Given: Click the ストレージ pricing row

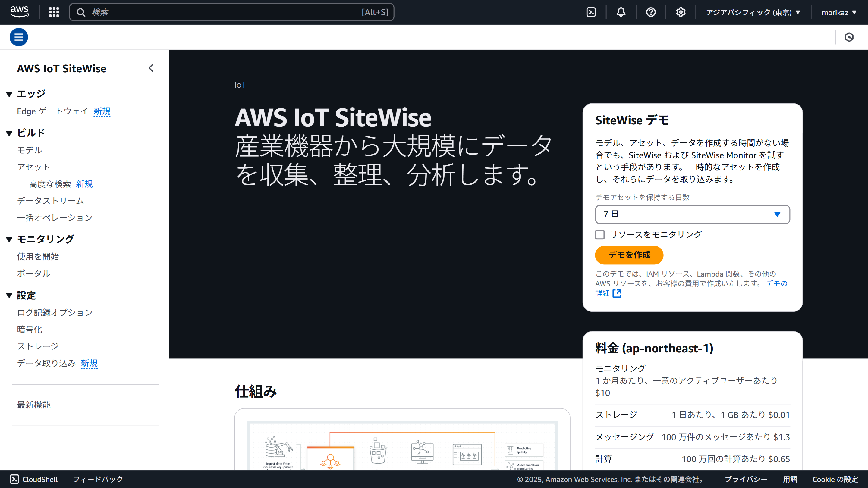Looking at the screenshot, I should (693, 415).
